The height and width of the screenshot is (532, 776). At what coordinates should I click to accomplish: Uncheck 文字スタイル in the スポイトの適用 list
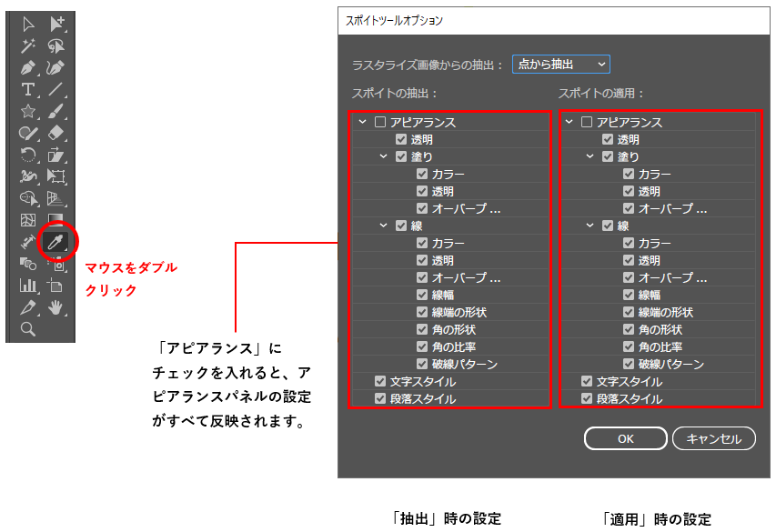pyautogui.click(x=587, y=382)
